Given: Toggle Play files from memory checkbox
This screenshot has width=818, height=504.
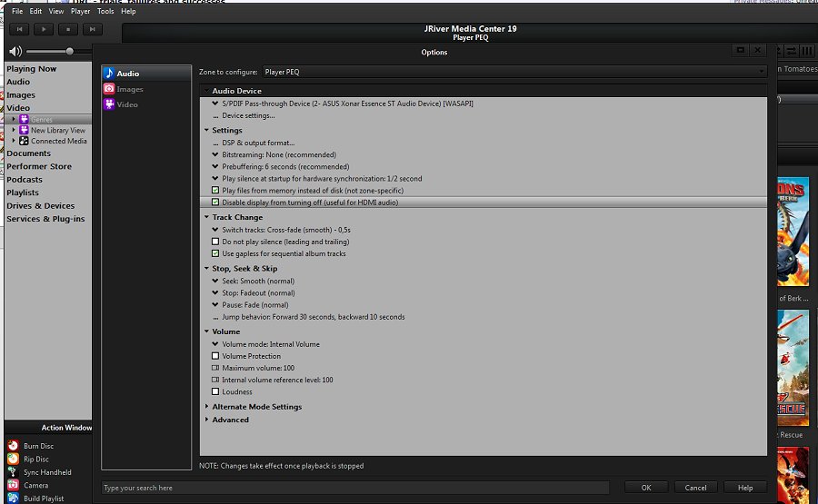Looking at the screenshot, I should pos(215,190).
